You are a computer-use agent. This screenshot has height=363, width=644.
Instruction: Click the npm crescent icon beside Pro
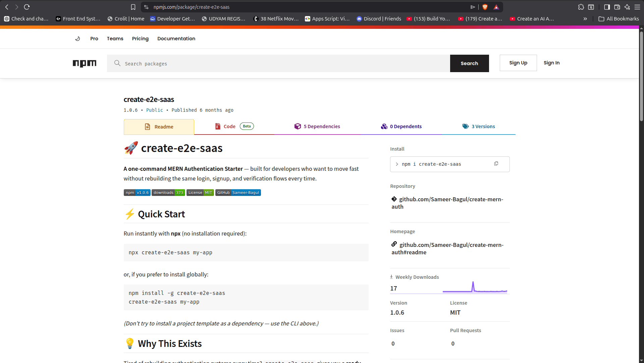point(77,39)
